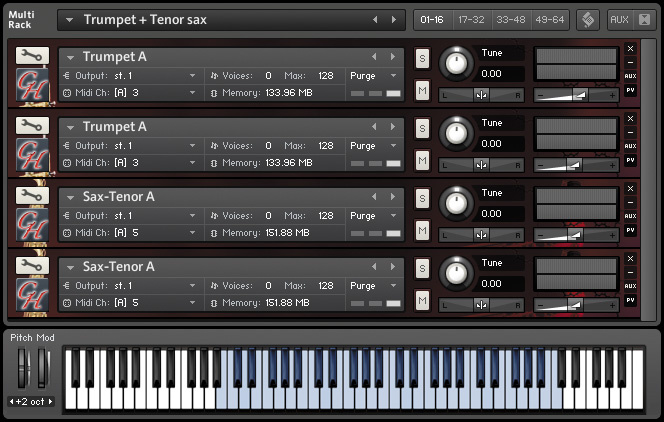Show AUX sends on first Sax-Tenor A
The width and height of the screenshot is (664, 422).
pos(630,216)
